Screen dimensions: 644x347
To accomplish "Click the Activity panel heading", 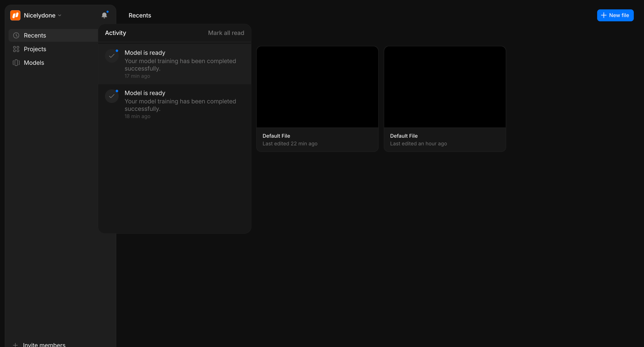I will point(115,33).
